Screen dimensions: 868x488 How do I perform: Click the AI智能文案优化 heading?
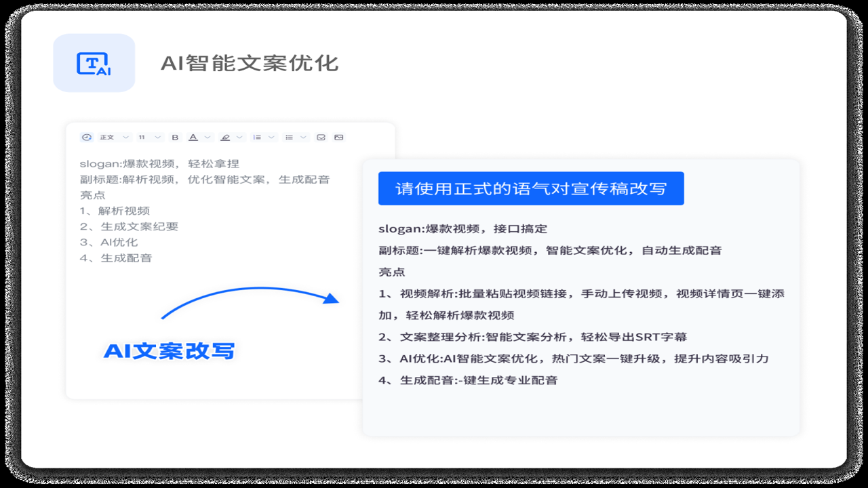(x=250, y=63)
